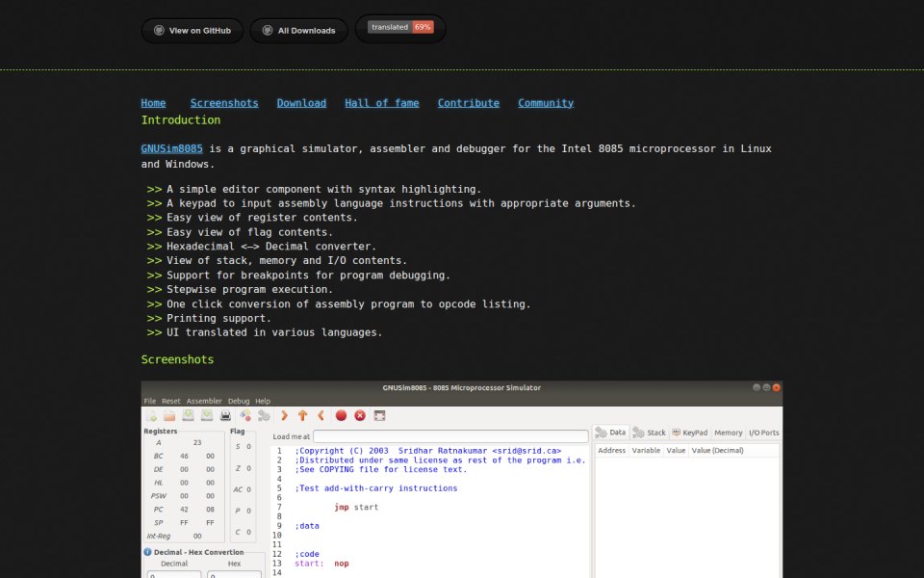Click 'UI translated in various languages.' item

pos(274,332)
